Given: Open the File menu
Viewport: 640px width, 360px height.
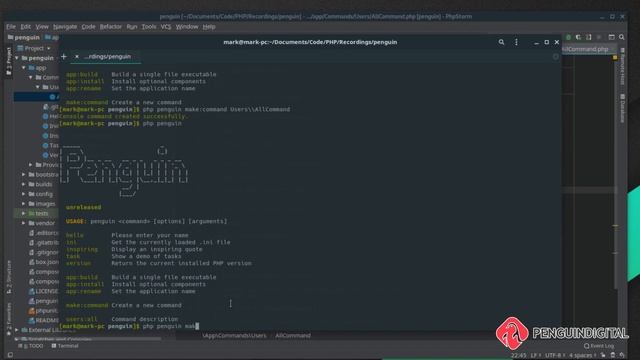Looking at the screenshot, I should click(x=11, y=27).
